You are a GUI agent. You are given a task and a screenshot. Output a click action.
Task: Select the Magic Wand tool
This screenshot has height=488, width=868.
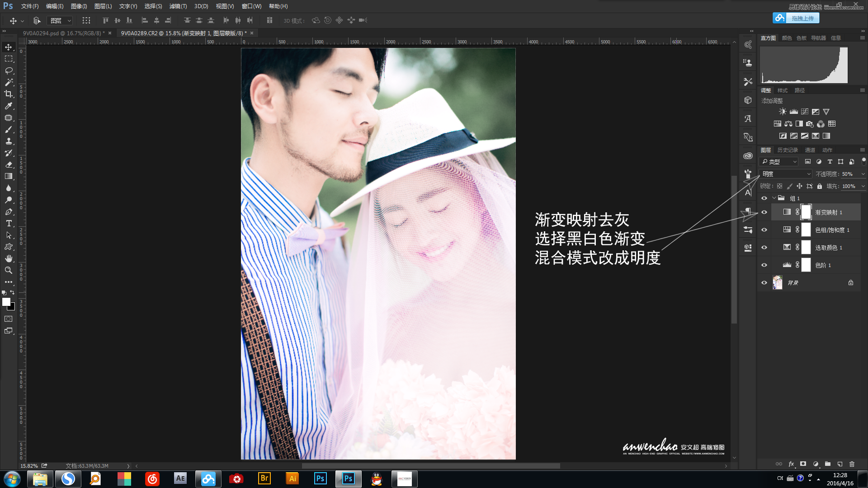(9, 82)
